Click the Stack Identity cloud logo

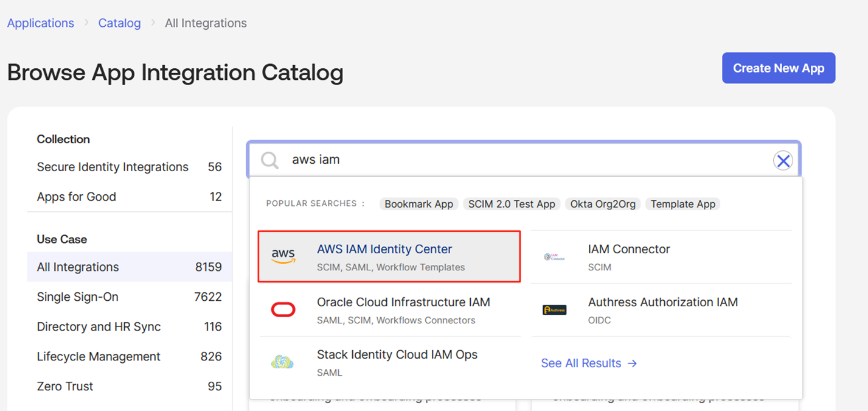click(282, 363)
